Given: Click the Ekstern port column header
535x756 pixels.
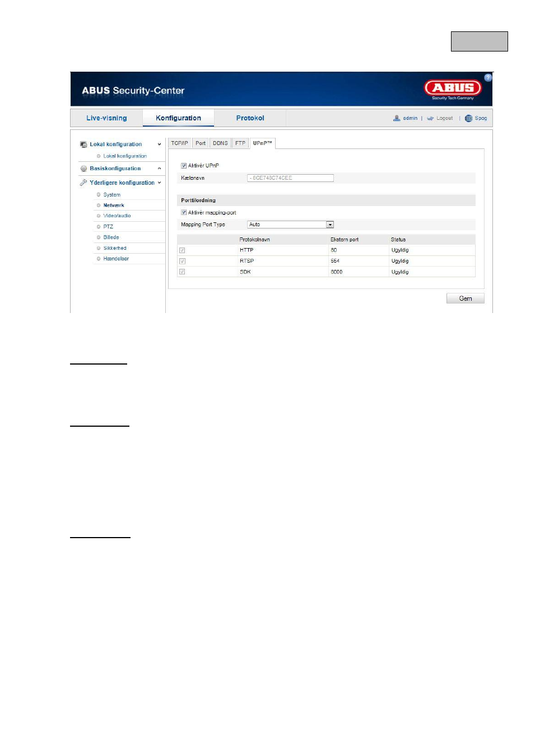Looking at the screenshot, I should (345, 240).
